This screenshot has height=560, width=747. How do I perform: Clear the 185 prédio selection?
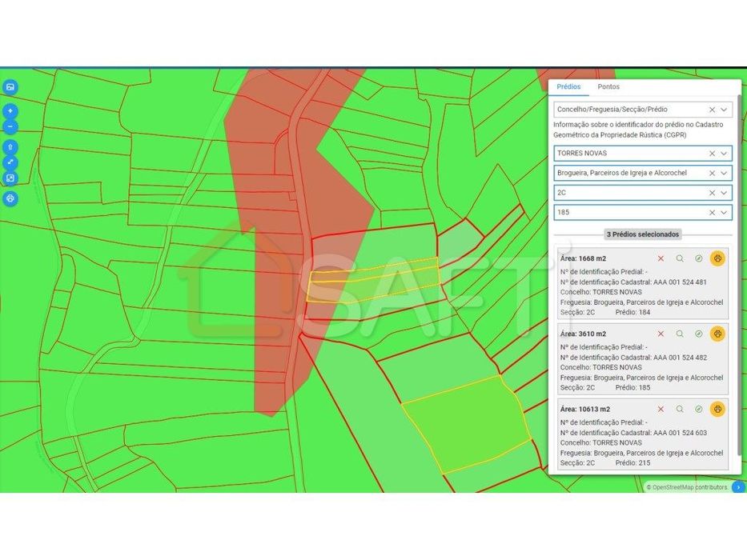click(x=713, y=213)
